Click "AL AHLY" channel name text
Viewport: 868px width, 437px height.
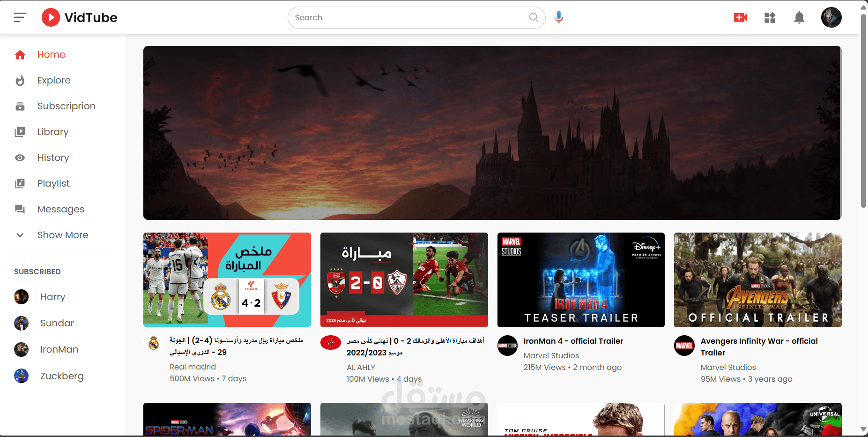pos(361,367)
